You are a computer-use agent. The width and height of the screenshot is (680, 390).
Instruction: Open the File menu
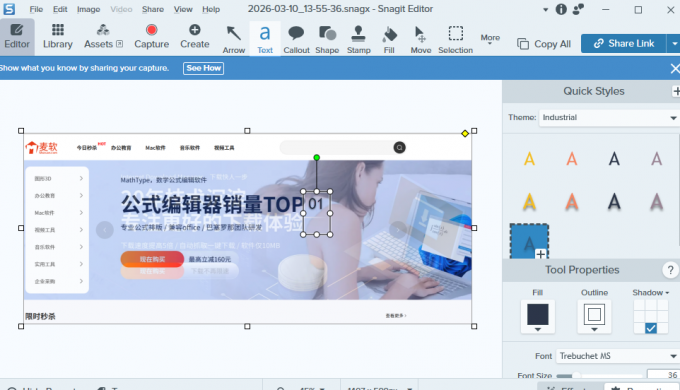coord(36,9)
